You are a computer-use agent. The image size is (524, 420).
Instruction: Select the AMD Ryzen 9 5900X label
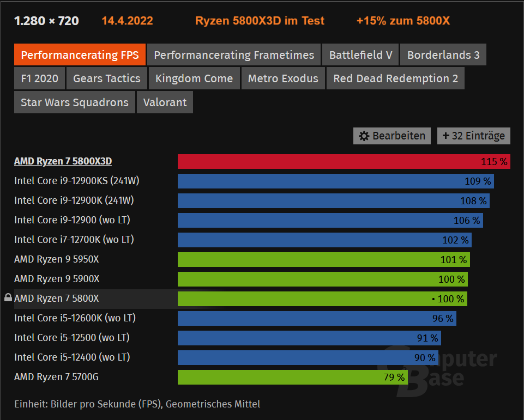57,279
